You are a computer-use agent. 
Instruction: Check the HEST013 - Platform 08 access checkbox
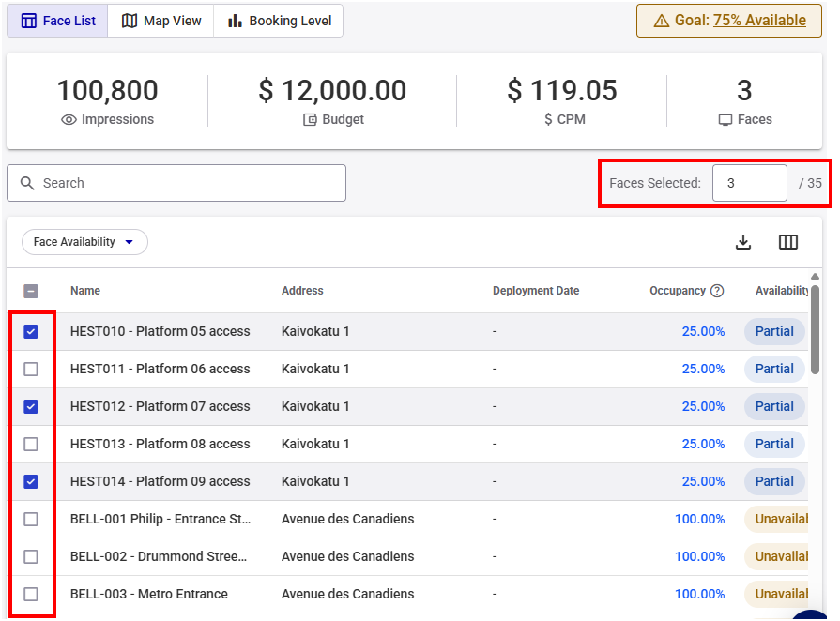31,445
